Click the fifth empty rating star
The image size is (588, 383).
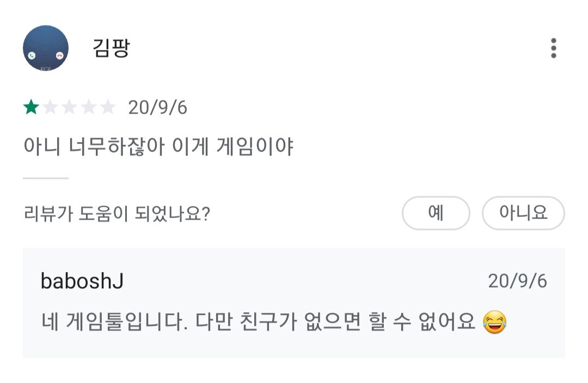coord(108,108)
